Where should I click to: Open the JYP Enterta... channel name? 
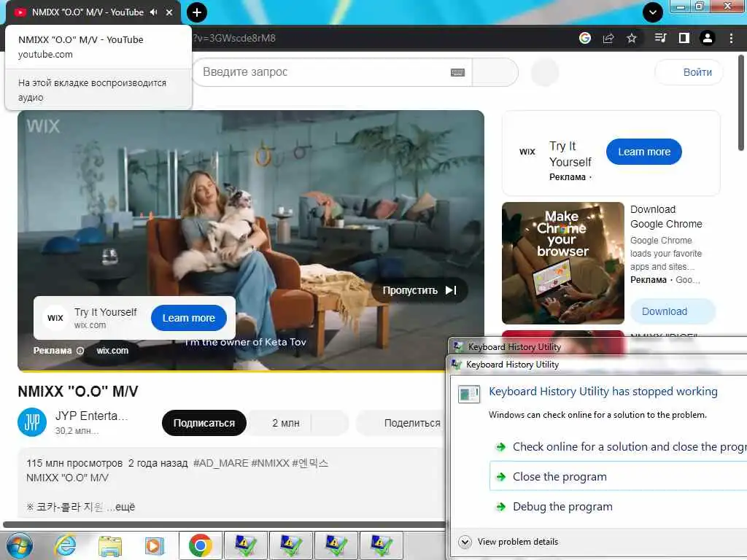coord(91,416)
